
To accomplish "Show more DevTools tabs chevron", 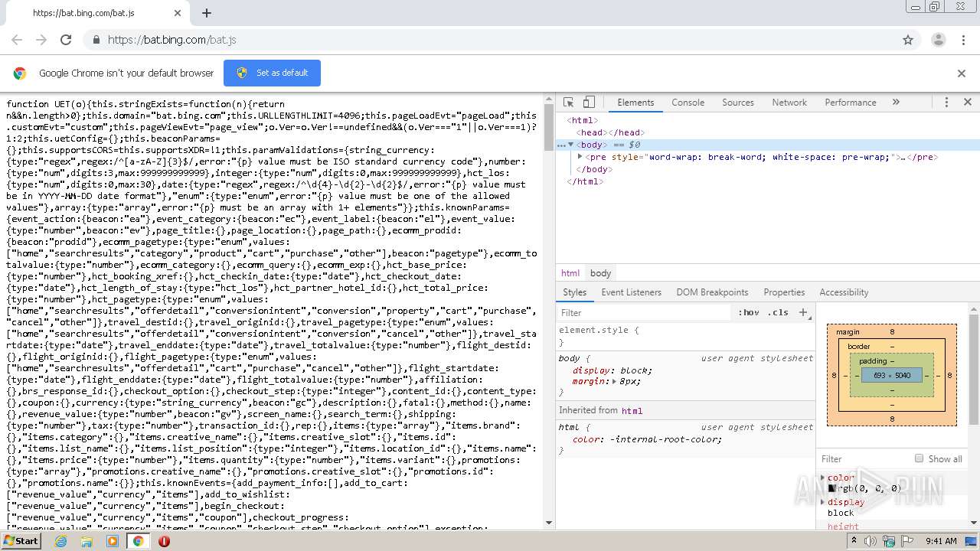I will pyautogui.click(x=896, y=103).
